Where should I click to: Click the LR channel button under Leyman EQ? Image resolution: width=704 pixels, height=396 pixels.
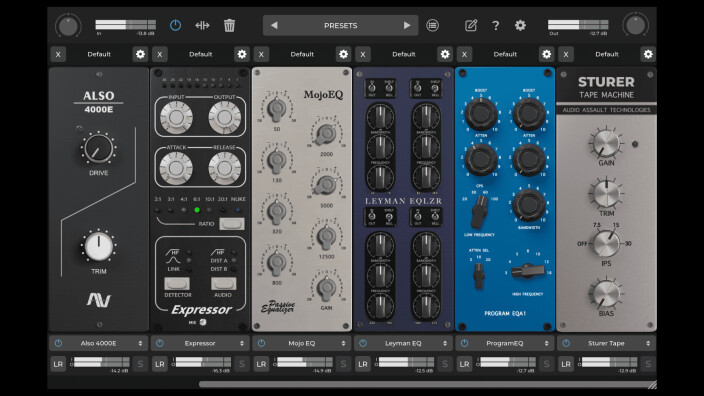(363, 364)
